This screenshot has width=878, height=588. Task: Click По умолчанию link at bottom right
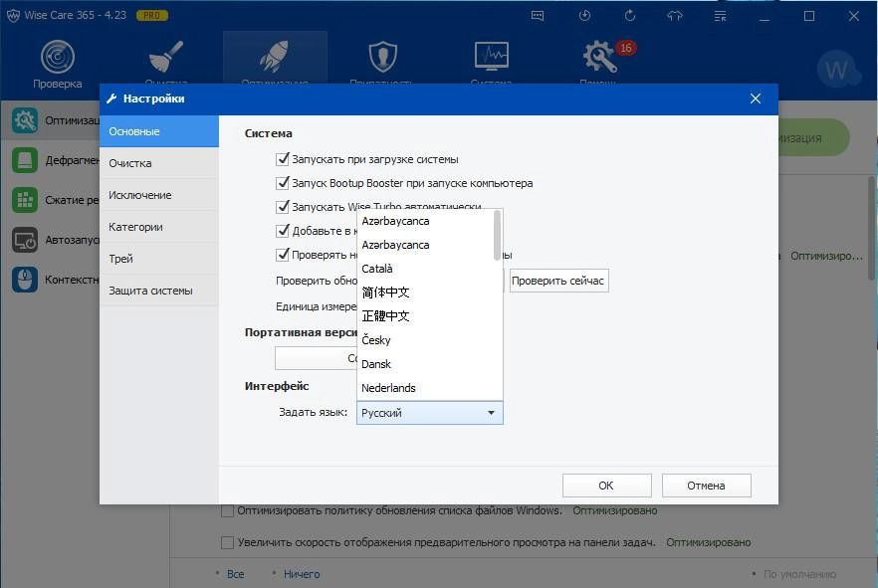(x=799, y=574)
